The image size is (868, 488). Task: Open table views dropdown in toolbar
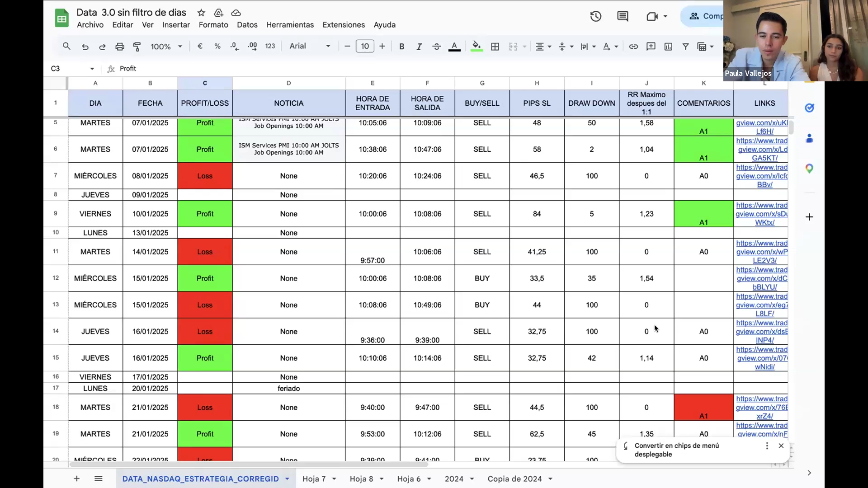(x=705, y=47)
